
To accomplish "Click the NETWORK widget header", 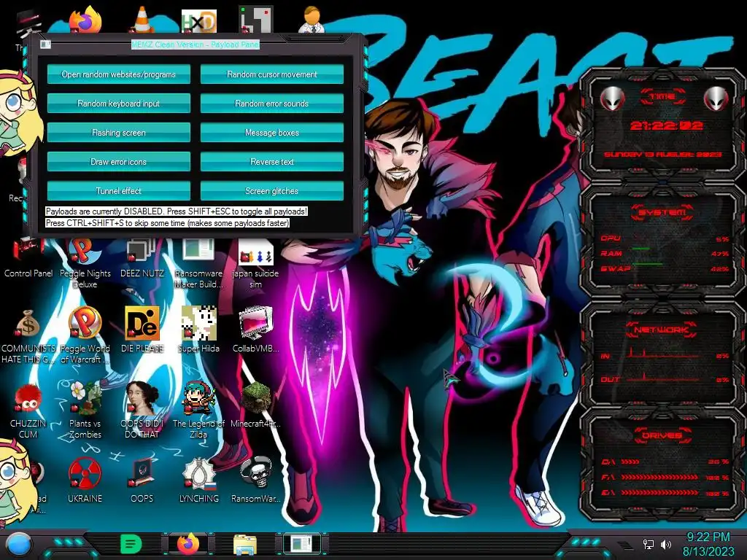I will (662, 330).
